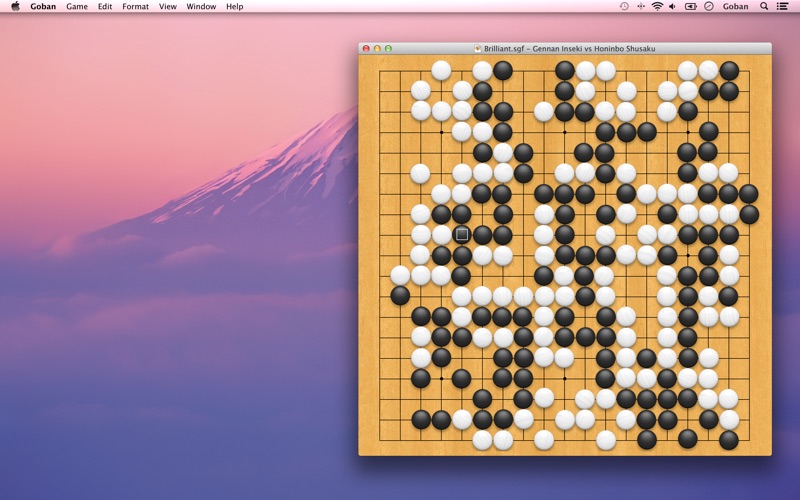800x500 pixels.
Task: Open Notification Center list icon
Action: point(782,6)
